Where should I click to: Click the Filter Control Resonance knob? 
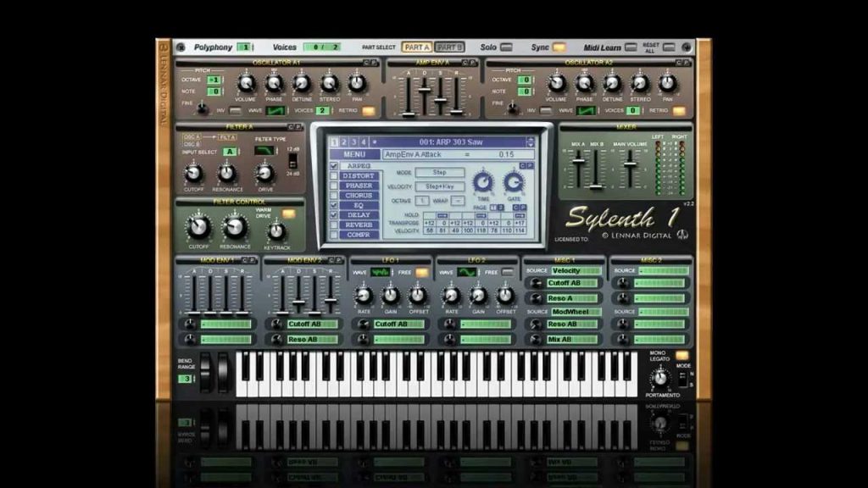(x=235, y=227)
